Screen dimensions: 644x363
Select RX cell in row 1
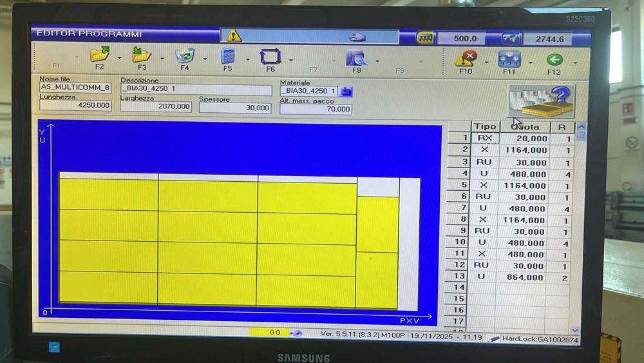pos(485,138)
